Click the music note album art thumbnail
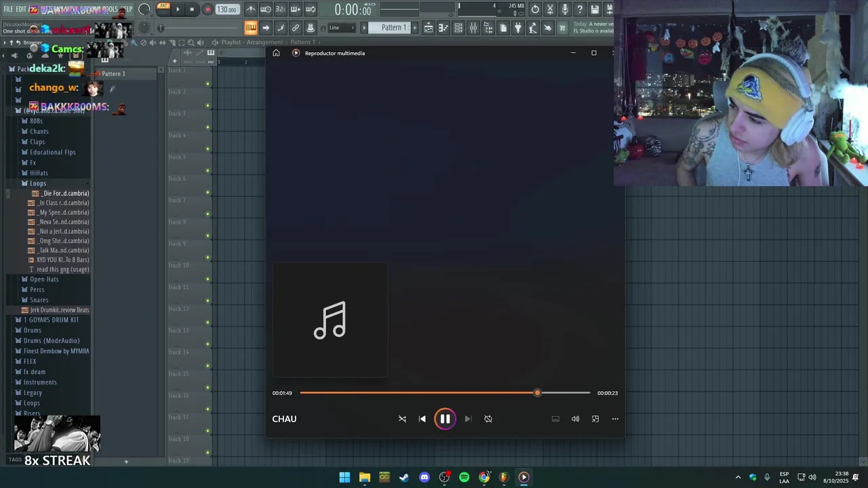This screenshot has width=868, height=488. [330, 320]
